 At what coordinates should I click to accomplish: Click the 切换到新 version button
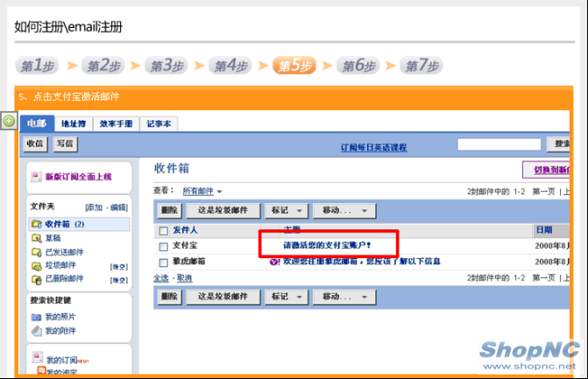pyautogui.click(x=546, y=170)
